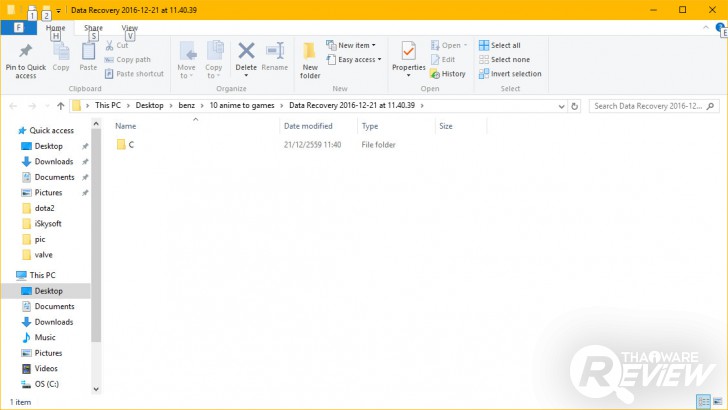
Task: Switch to the Home tab
Action: pos(55,28)
